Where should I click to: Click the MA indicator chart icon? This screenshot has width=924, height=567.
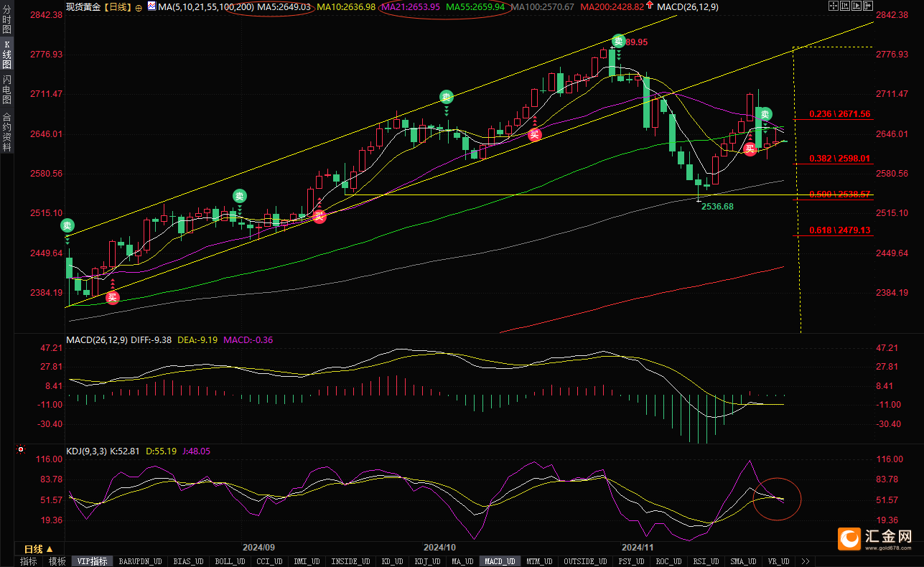(151, 6)
